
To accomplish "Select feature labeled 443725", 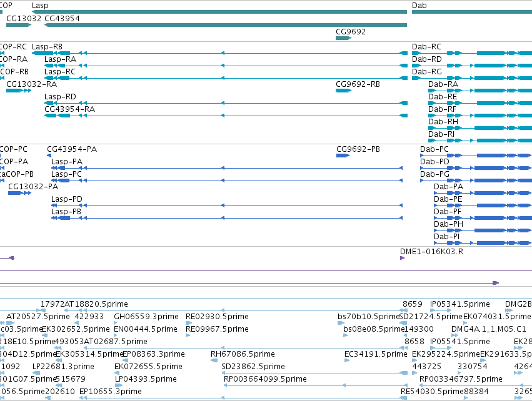I will click(x=427, y=367).
